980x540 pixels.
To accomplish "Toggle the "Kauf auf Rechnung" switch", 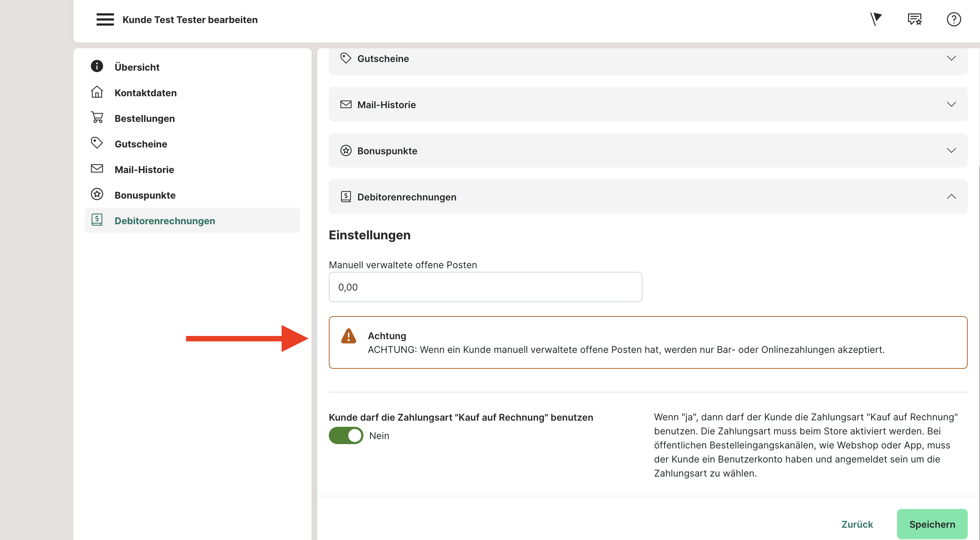I will coord(346,435).
